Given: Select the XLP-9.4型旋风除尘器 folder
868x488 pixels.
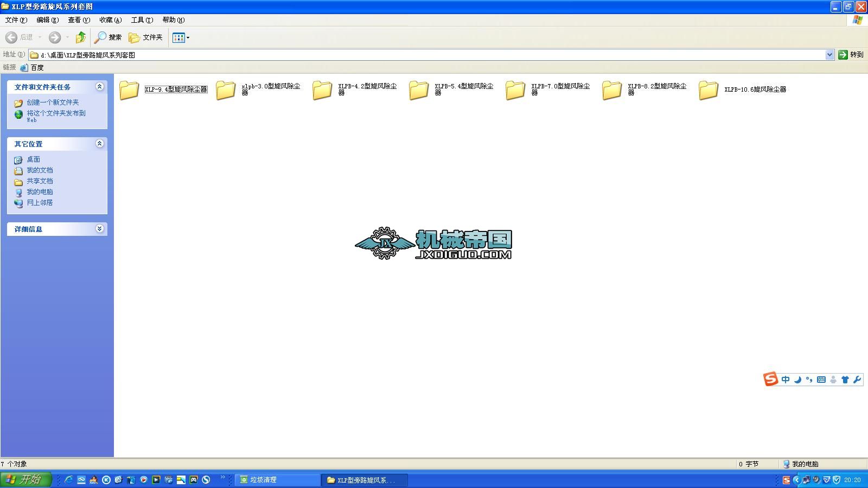Looking at the screenshot, I should pos(163,89).
